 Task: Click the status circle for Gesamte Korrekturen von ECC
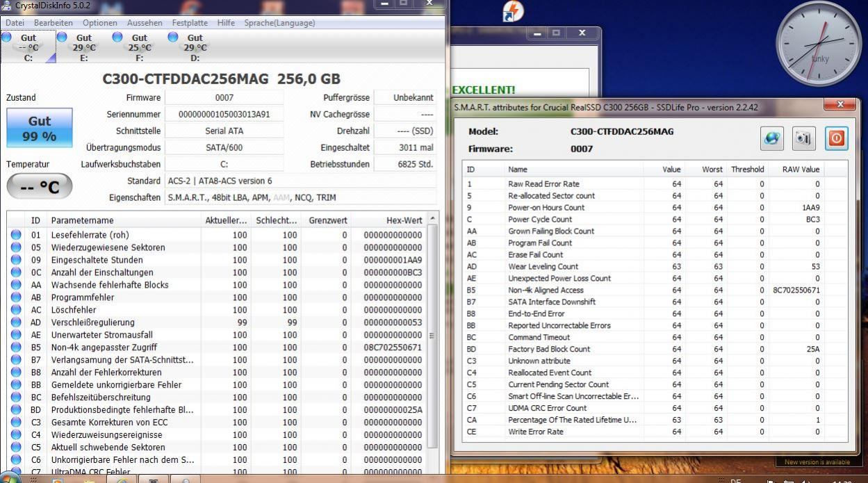point(16,423)
